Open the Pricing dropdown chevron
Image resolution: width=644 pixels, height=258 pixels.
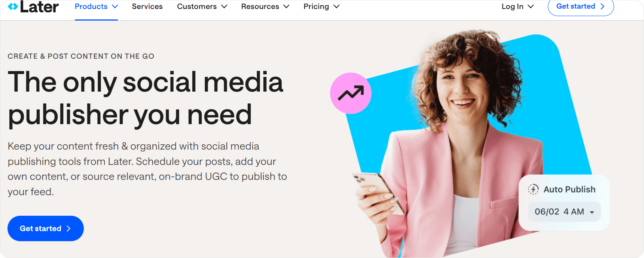[x=336, y=7]
